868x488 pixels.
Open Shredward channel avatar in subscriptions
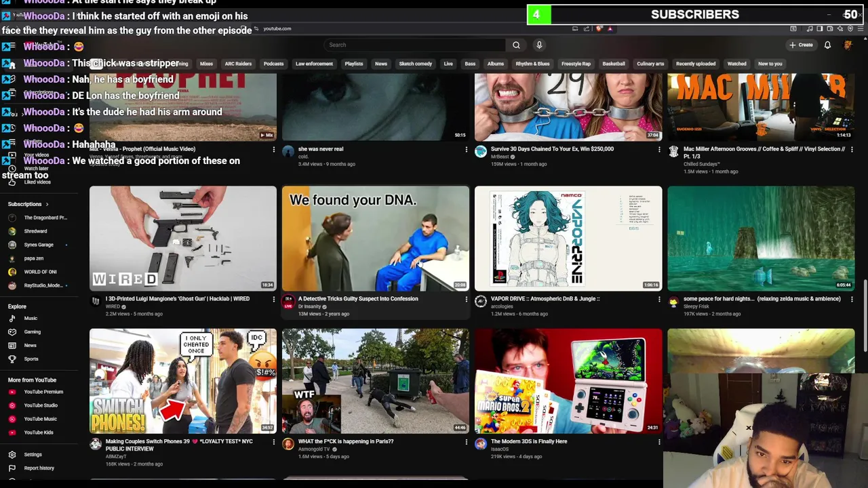click(x=12, y=231)
